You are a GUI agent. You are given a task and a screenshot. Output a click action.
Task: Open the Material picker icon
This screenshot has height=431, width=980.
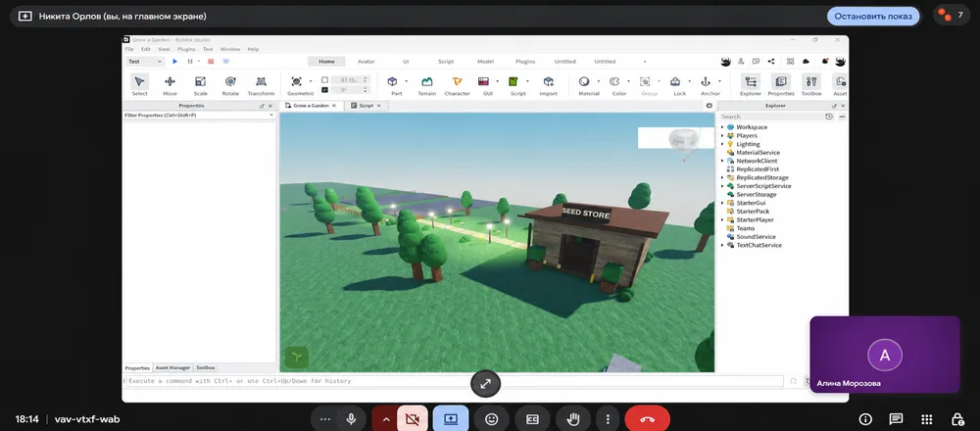click(x=584, y=82)
